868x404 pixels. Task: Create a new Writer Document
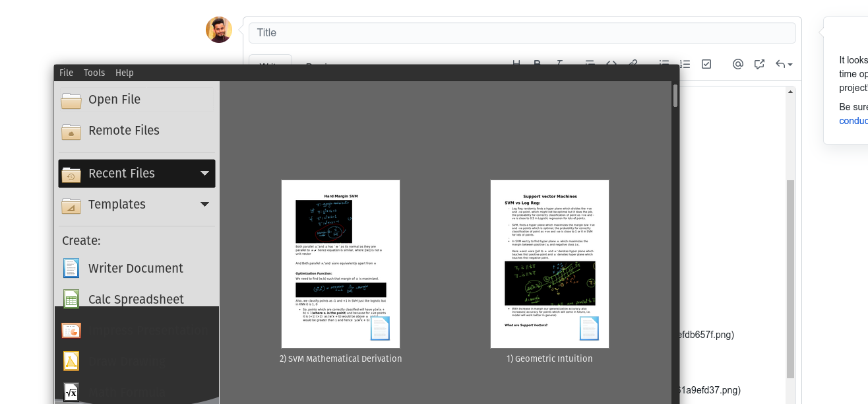137,269
